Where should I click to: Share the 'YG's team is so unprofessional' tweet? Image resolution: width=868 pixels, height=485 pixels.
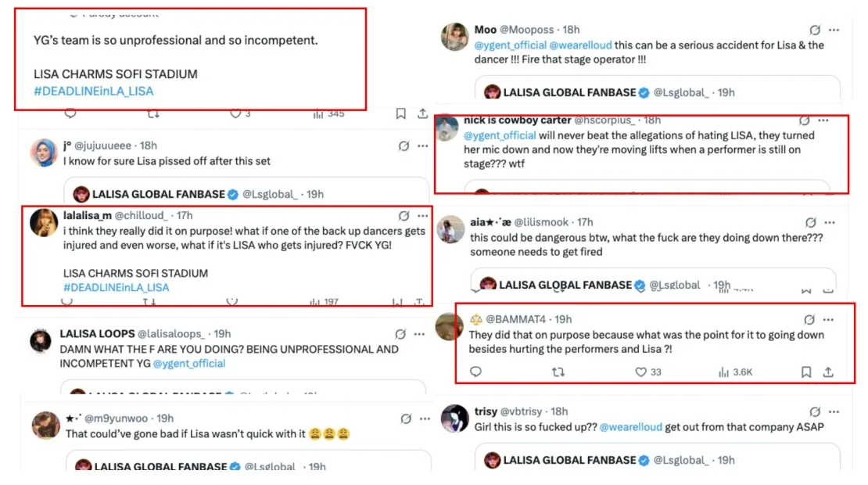(x=423, y=114)
